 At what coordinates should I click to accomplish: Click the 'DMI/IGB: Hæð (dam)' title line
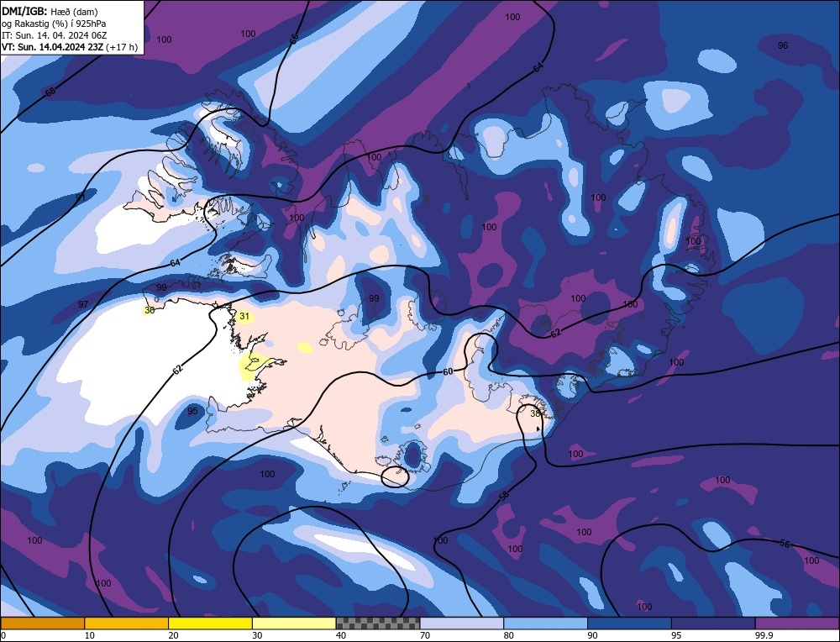pos(50,11)
